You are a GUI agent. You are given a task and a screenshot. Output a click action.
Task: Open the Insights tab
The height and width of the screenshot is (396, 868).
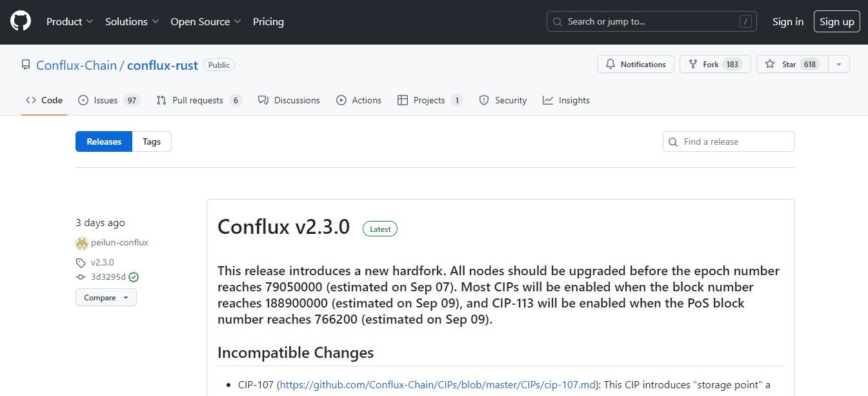[566, 100]
